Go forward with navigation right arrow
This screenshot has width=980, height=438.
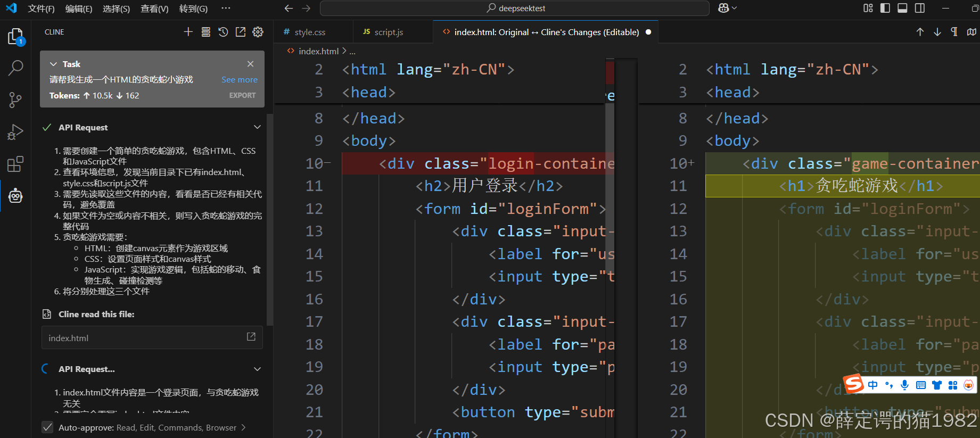(x=306, y=8)
